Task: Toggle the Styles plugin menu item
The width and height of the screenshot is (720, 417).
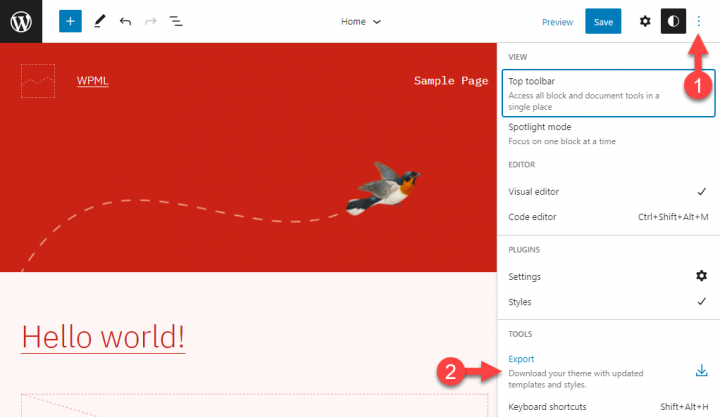Action: click(608, 302)
